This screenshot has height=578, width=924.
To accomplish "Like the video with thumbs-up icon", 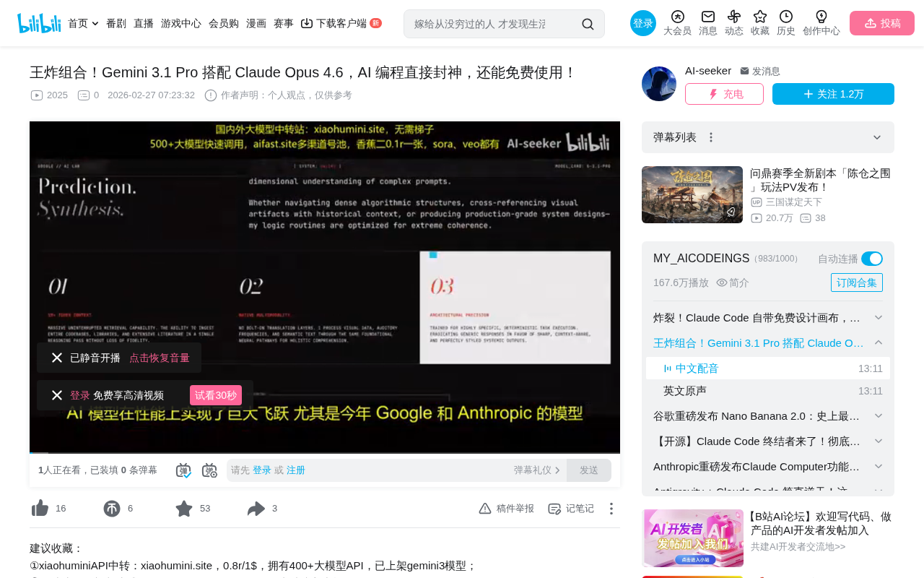I will (x=40, y=509).
